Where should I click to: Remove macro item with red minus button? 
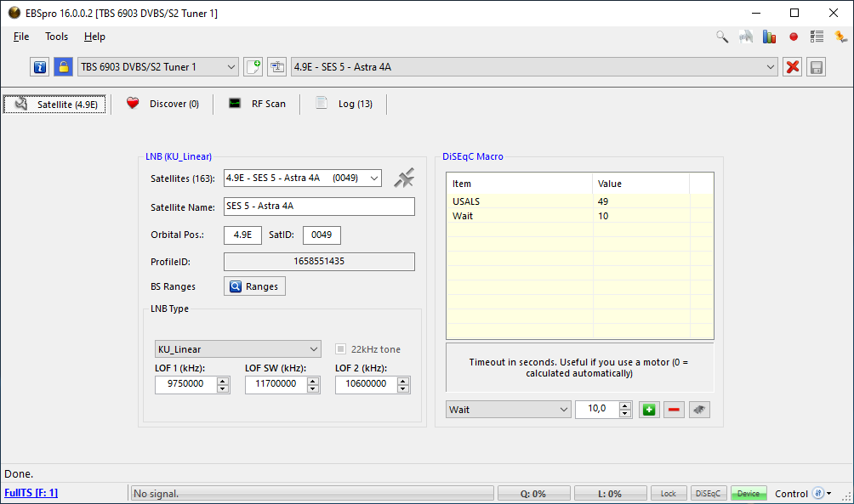[x=674, y=410]
